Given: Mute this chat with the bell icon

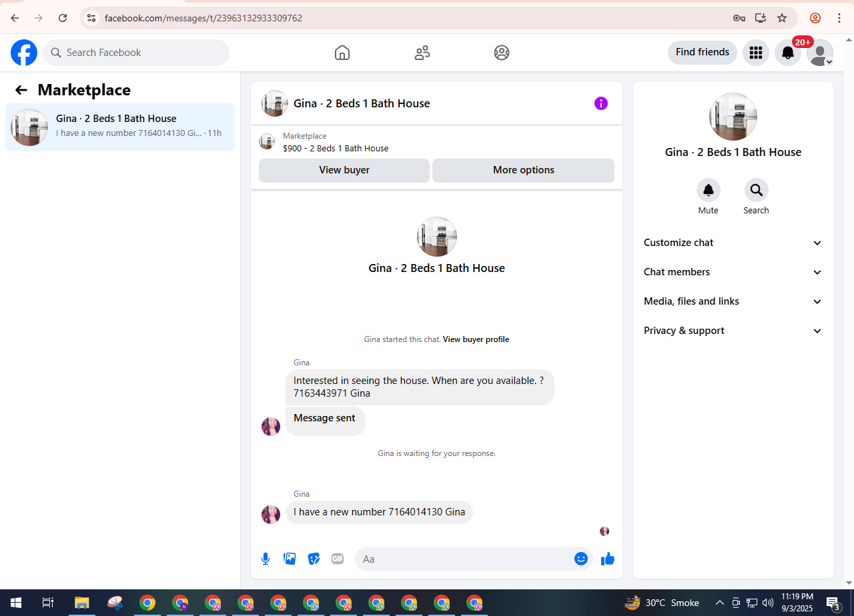Looking at the screenshot, I should pyautogui.click(x=709, y=190).
